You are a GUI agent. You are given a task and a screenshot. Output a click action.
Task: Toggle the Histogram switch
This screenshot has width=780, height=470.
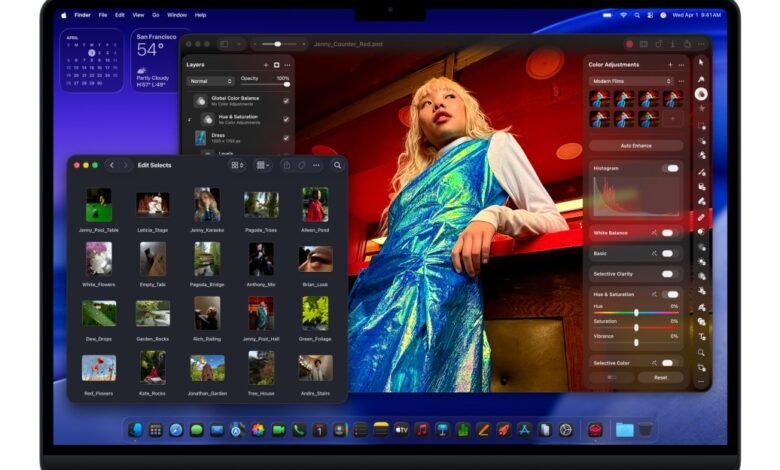coord(671,168)
